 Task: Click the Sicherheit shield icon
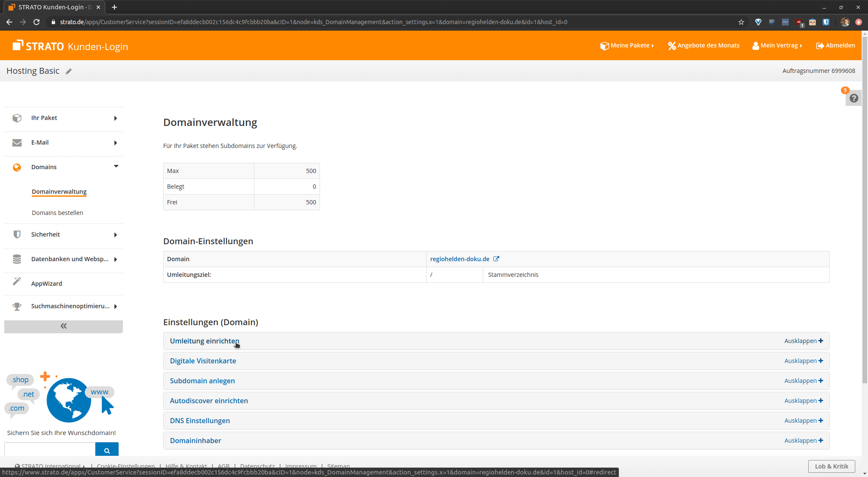coord(17,234)
